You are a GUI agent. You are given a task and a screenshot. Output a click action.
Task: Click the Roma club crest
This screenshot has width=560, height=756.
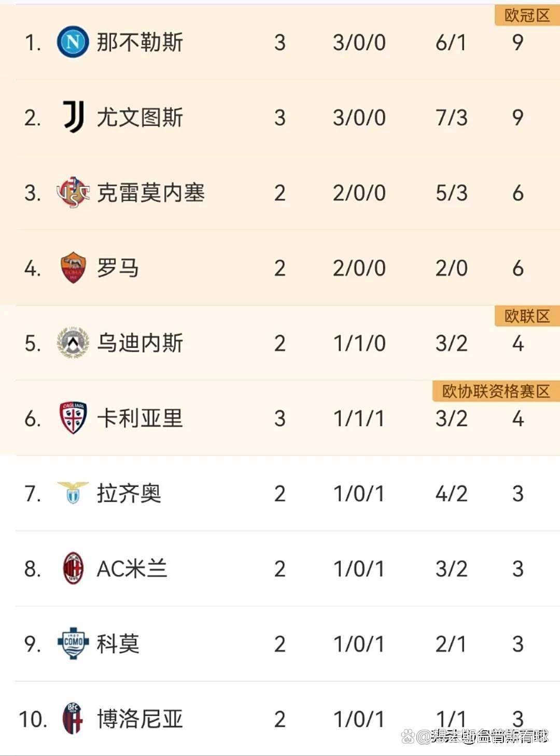pyautogui.click(x=73, y=268)
